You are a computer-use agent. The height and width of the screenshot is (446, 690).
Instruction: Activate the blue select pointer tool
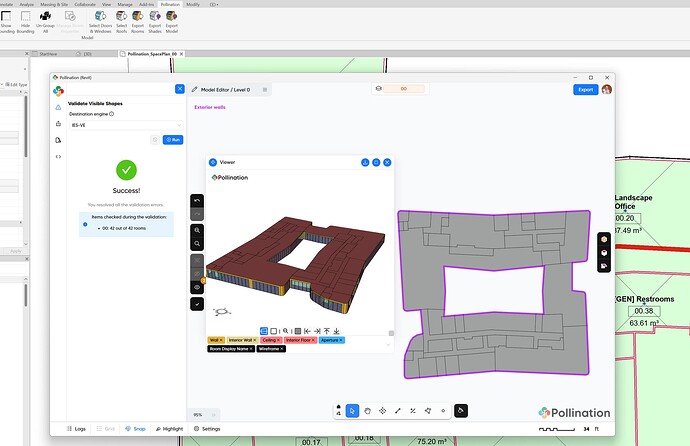pos(352,411)
